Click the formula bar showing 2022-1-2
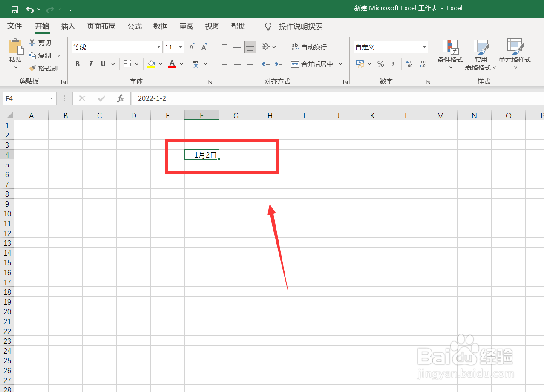 pyautogui.click(x=338, y=98)
